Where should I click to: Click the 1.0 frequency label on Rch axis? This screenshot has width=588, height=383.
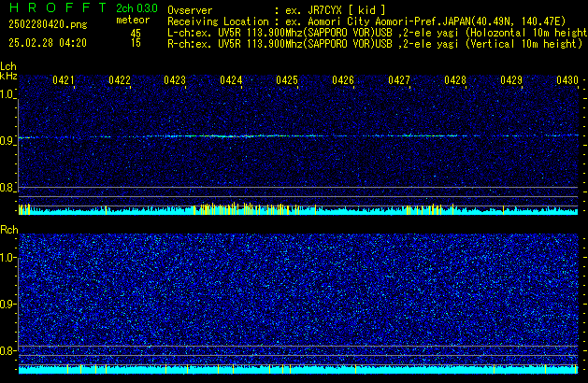point(7,258)
